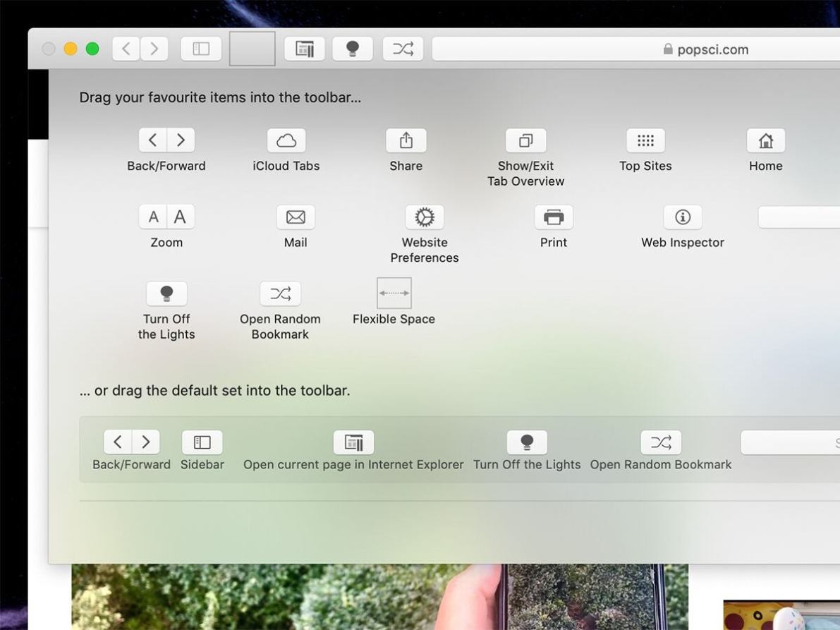
Task: Click the empty tab thumbnail in the toolbar
Action: click(251, 48)
